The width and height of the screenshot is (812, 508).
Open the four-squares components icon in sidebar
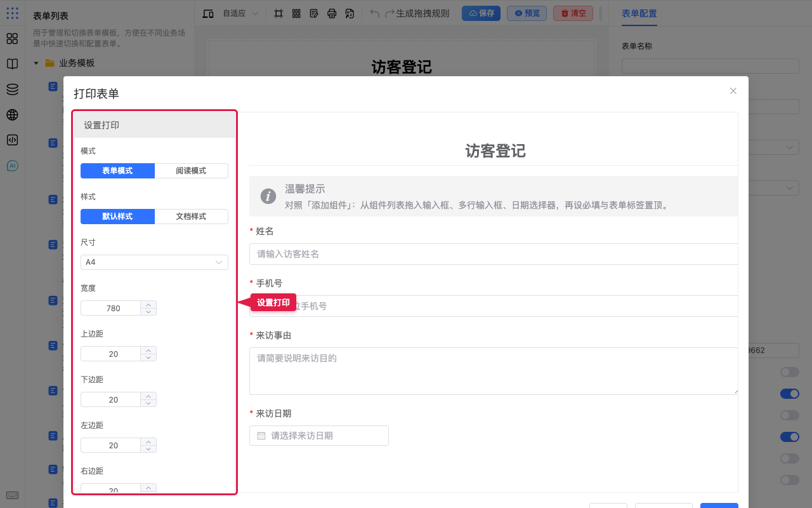click(x=12, y=39)
